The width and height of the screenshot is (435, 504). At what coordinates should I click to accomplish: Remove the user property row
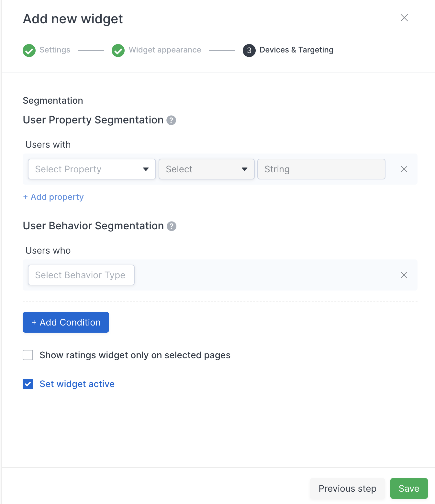[404, 169]
